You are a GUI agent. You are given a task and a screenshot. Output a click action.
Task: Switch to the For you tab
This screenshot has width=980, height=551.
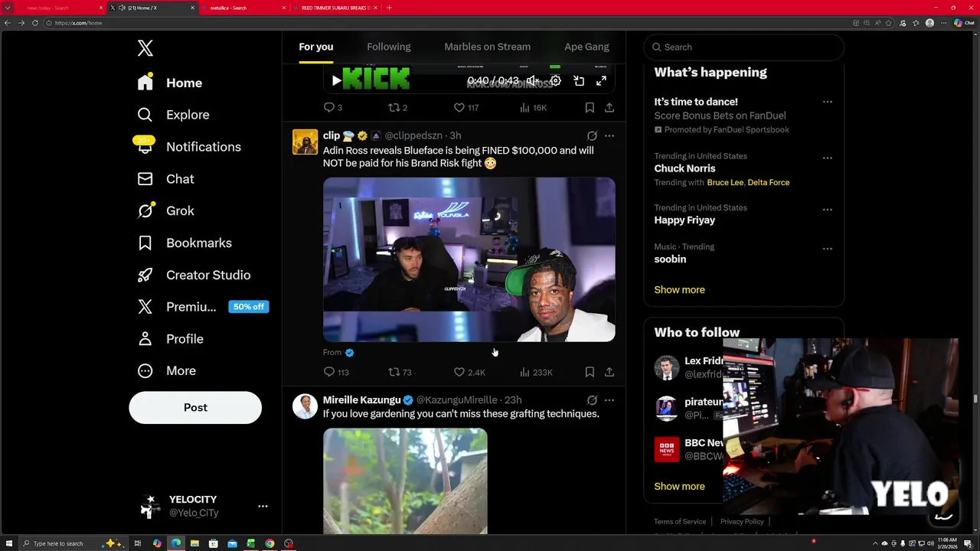[x=316, y=47]
